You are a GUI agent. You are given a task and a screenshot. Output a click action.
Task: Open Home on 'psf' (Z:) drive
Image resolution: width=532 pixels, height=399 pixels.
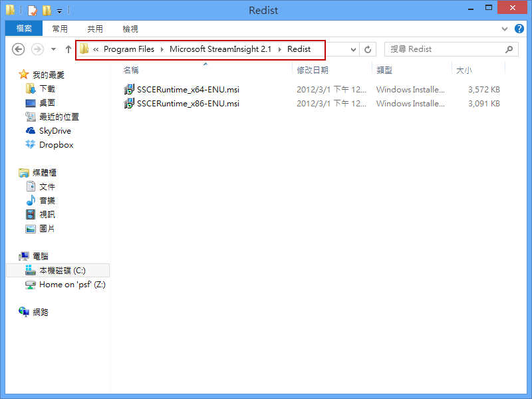point(72,285)
